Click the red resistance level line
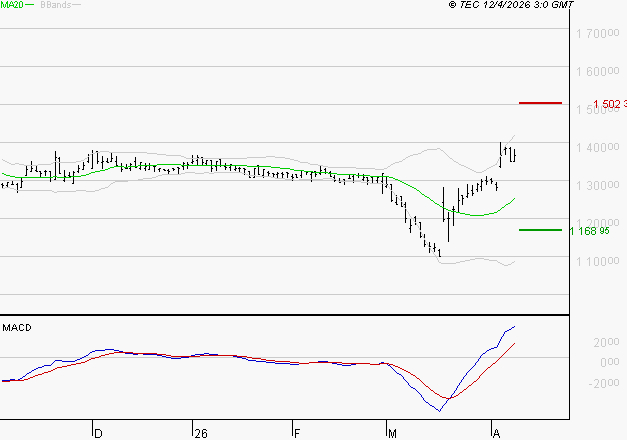The height and width of the screenshot is (440, 627). click(x=540, y=103)
